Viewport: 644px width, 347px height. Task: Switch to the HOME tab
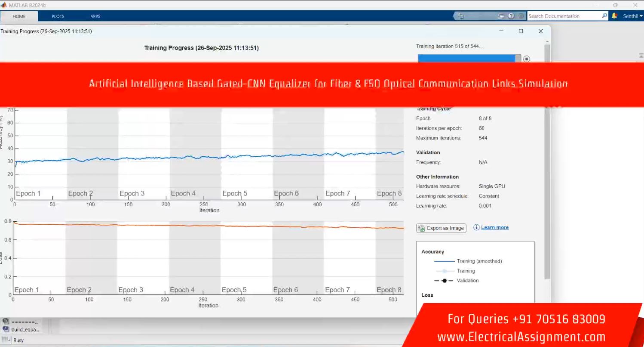(19, 16)
